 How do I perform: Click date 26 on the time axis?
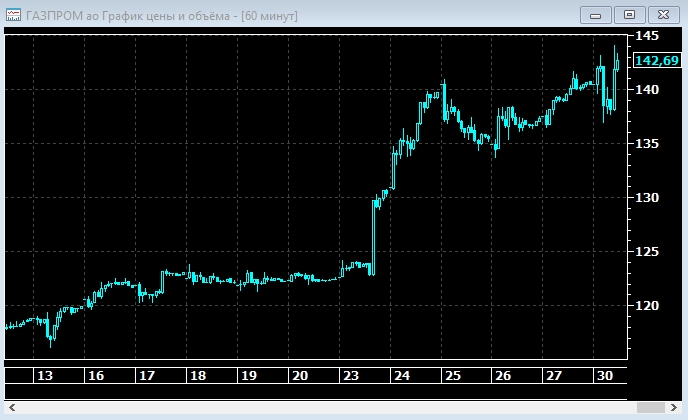pyautogui.click(x=503, y=376)
